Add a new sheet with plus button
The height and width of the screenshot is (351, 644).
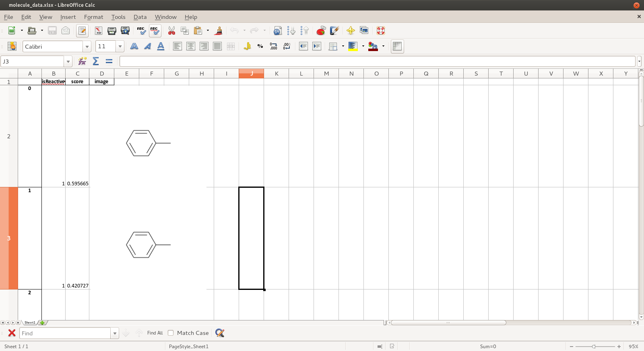(x=42, y=322)
